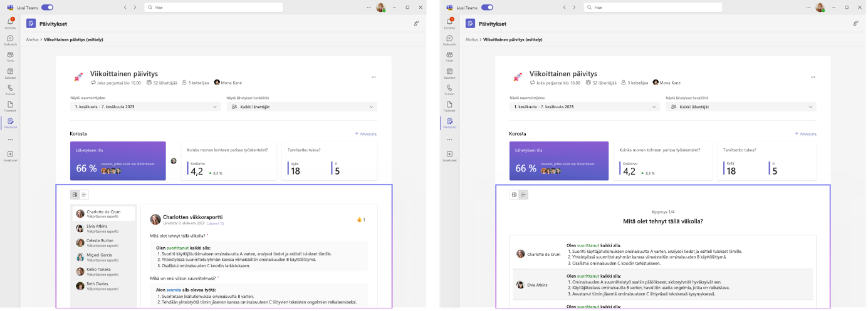
Task: Click Mukauta button in left window
Action: pos(366,133)
